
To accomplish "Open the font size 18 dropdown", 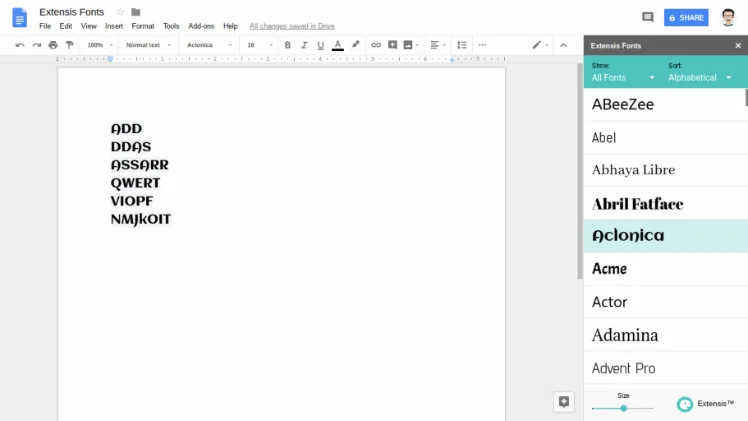I will point(260,45).
